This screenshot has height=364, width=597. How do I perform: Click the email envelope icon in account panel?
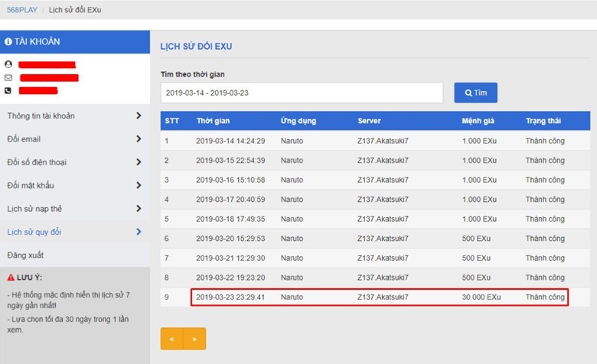(x=8, y=77)
